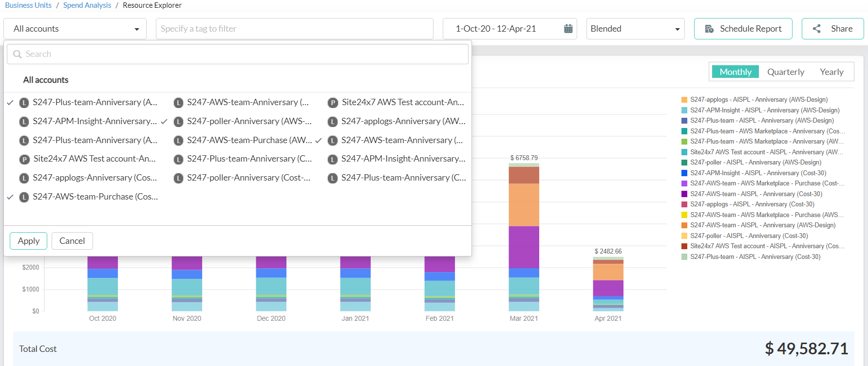Click the Schedule Report button

click(743, 29)
